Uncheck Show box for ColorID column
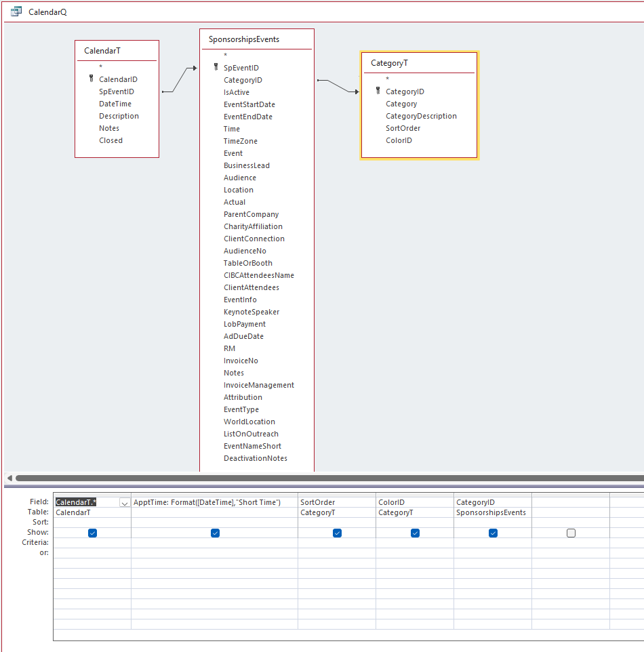Viewport: 644px width, 652px height. pyautogui.click(x=415, y=533)
